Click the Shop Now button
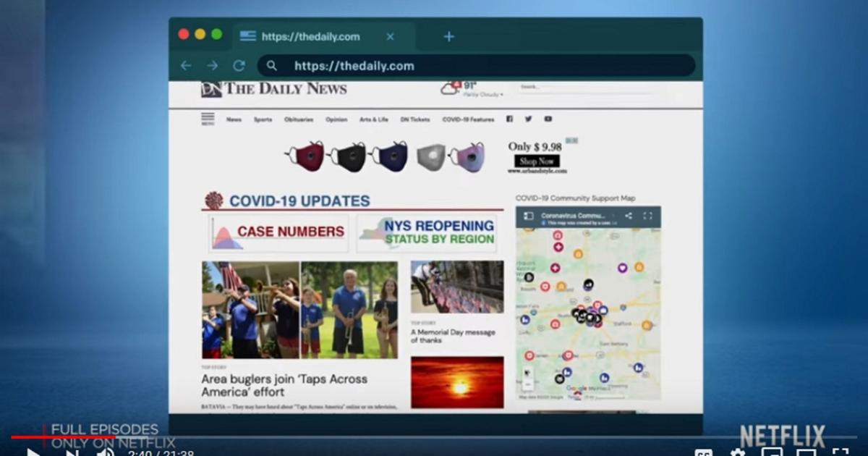This screenshot has height=456, width=868. 537,161
